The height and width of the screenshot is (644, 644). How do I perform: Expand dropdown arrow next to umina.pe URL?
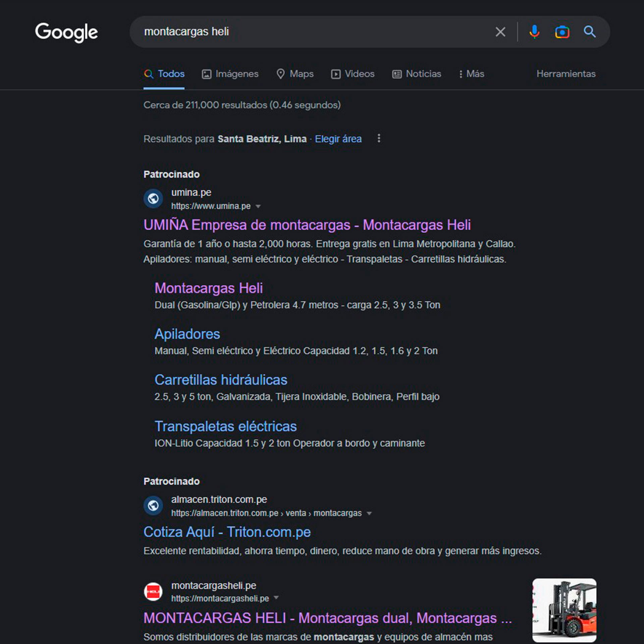click(258, 206)
